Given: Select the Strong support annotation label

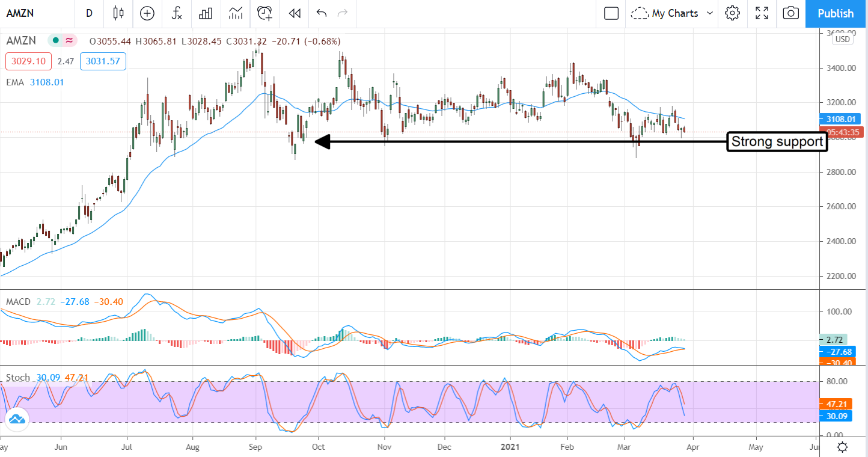Looking at the screenshot, I should coord(777,141).
